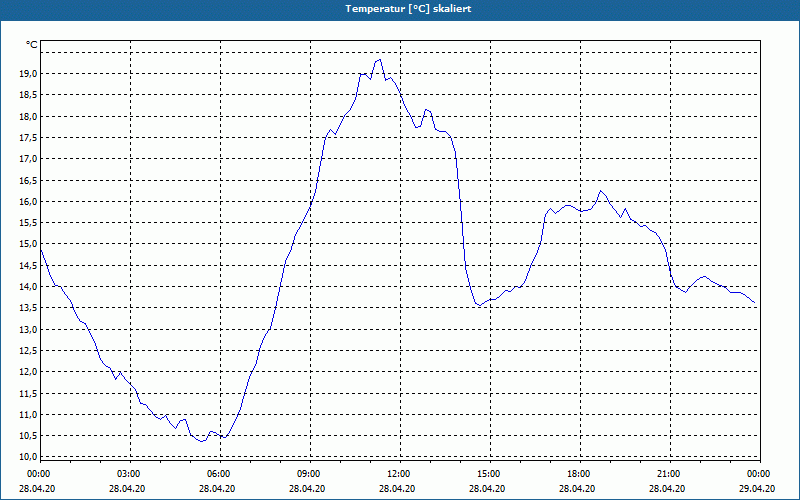Screen dimensions: 800x500
Task: Click the 16,5 y-axis value
Action: [28, 180]
